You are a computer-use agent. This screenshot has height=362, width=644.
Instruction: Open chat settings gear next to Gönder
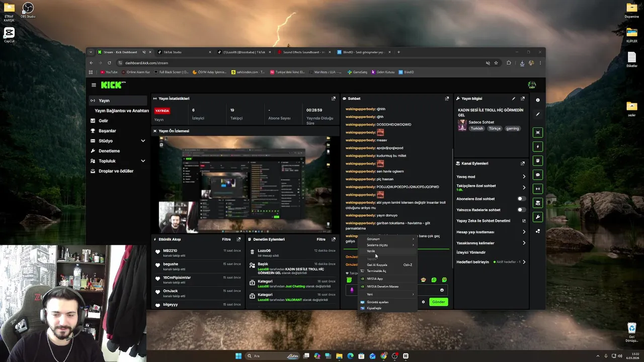point(423,302)
